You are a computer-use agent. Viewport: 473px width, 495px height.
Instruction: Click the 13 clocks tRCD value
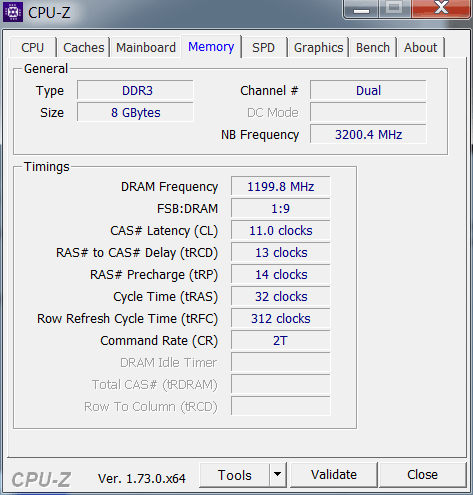click(281, 253)
